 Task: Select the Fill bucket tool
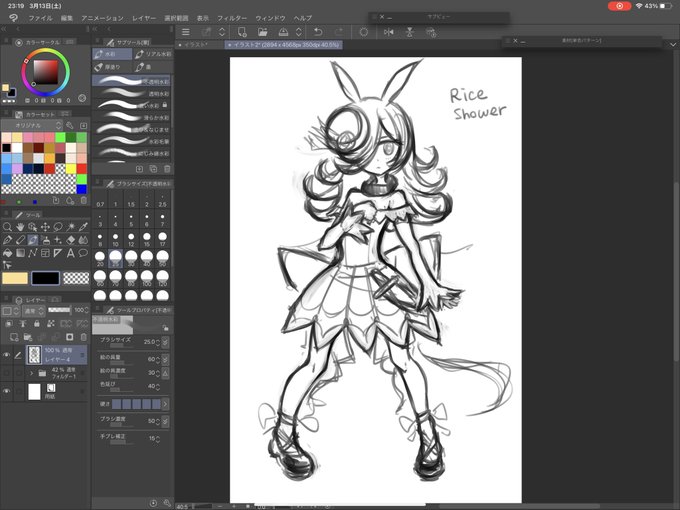tap(7, 253)
